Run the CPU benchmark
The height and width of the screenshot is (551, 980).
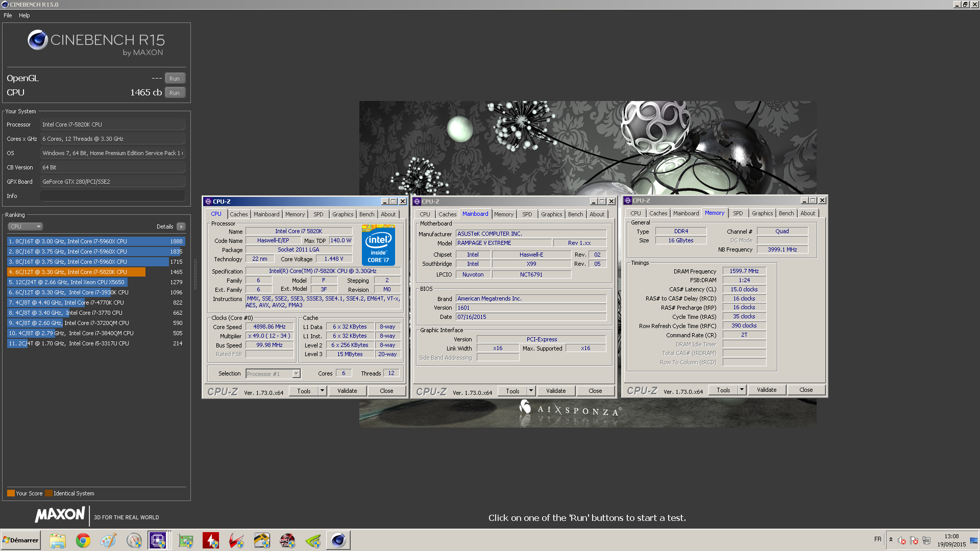pyautogui.click(x=175, y=93)
